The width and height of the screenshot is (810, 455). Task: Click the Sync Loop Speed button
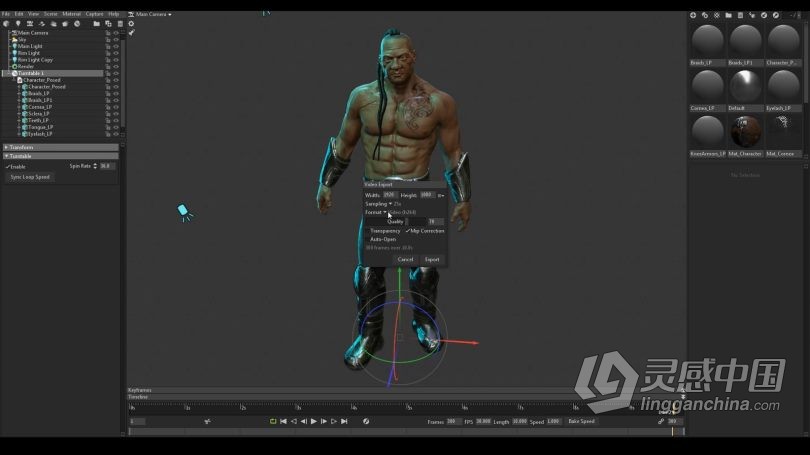[30, 177]
